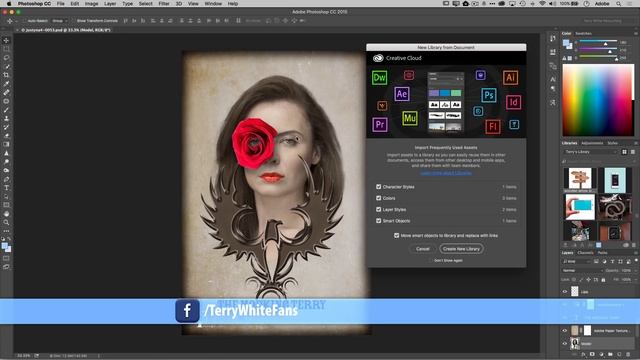Click the top red color slider
The image size is (640, 360).
point(598,42)
